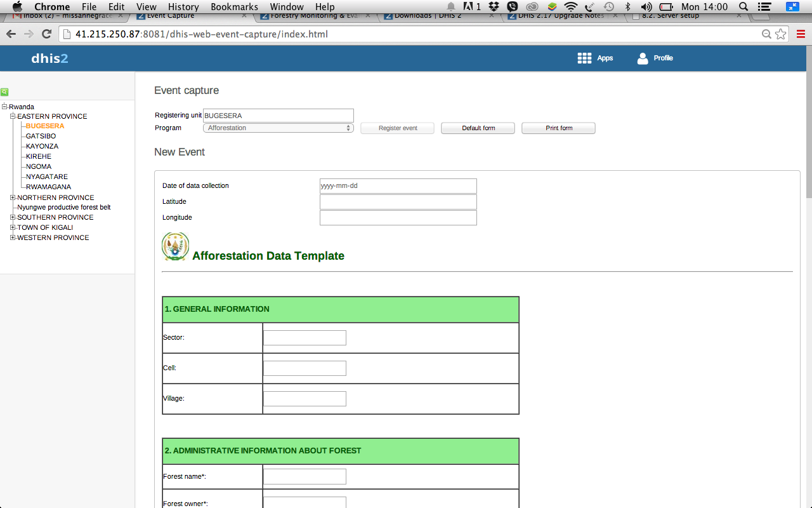The image size is (812, 508).
Task: Collapse the EASTERN PROVINCE node
Action: (x=13, y=116)
